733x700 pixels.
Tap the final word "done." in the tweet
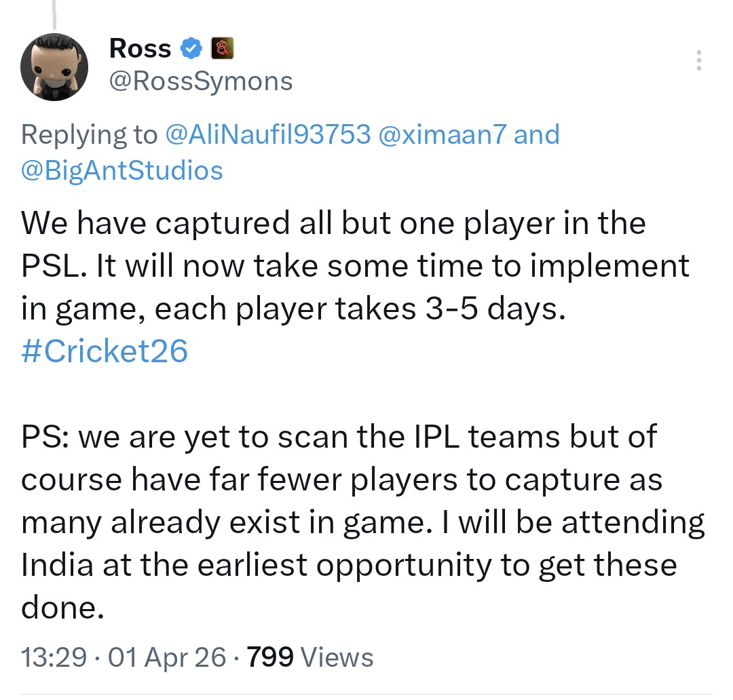coord(62,608)
